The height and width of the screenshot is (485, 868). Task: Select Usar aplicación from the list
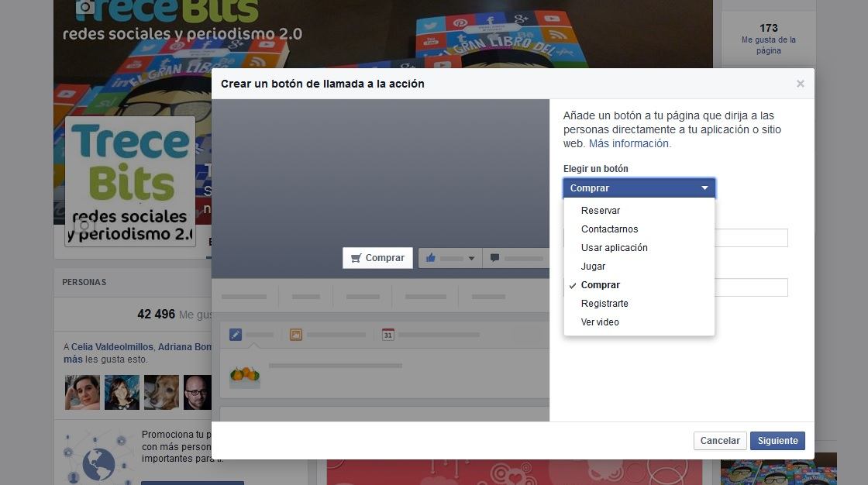pyautogui.click(x=614, y=248)
